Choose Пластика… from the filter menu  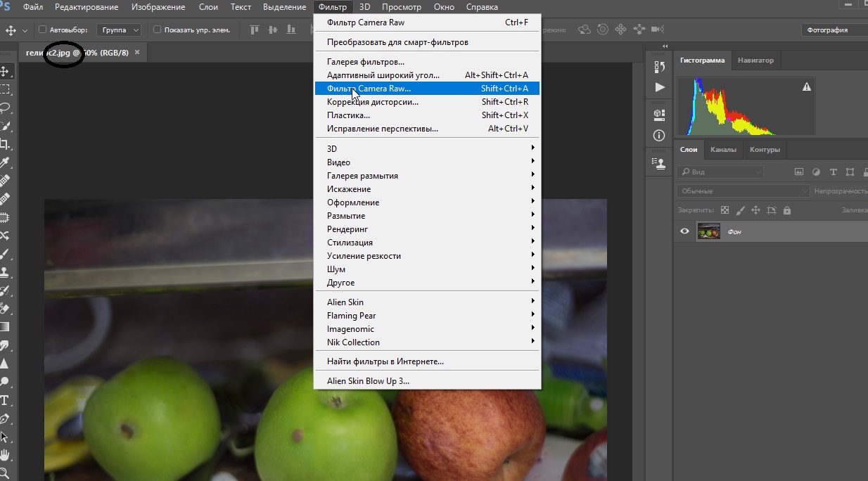[426, 115]
